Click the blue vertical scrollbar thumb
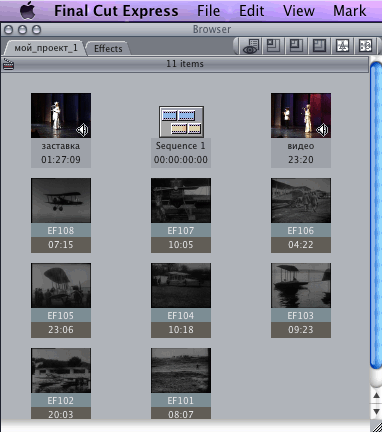382x432 pixels. (376, 214)
